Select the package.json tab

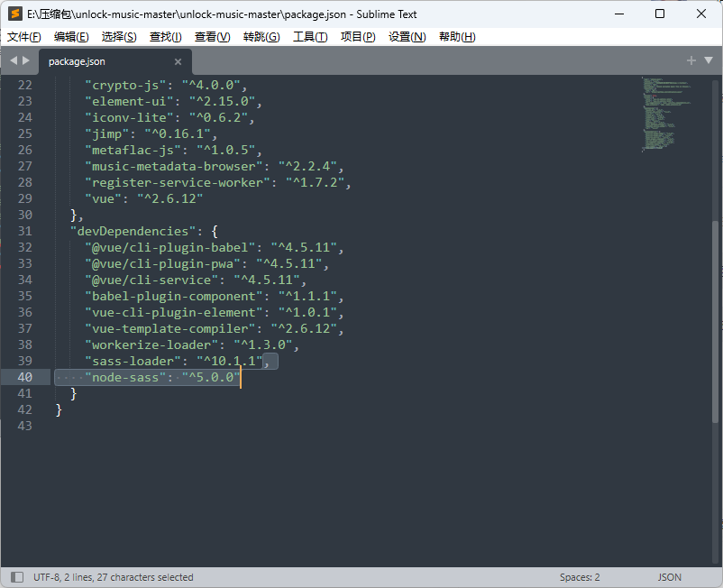[115, 61]
